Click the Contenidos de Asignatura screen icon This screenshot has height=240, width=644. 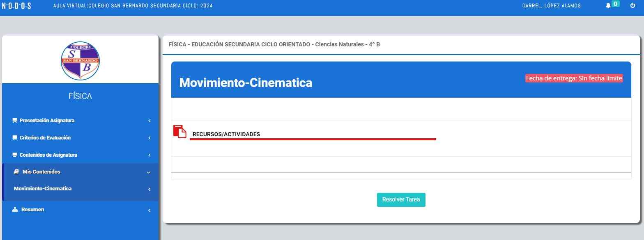(15, 155)
